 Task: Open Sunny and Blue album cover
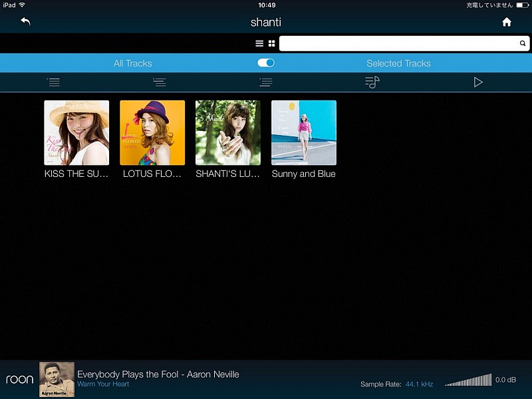(304, 132)
